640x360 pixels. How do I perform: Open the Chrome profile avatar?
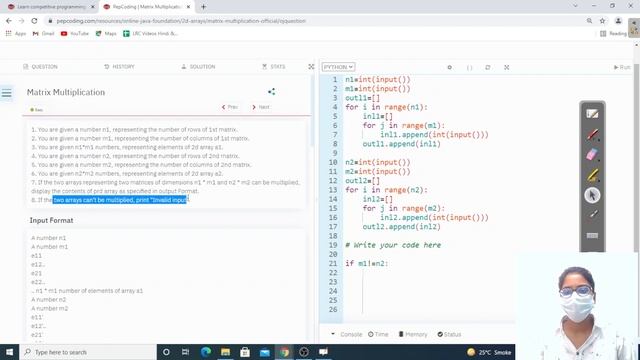pyautogui.click(x=618, y=21)
